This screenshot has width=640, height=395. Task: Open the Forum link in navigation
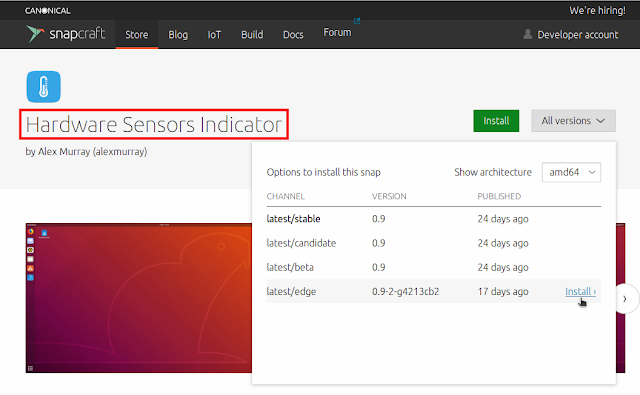click(x=337, y=32)
